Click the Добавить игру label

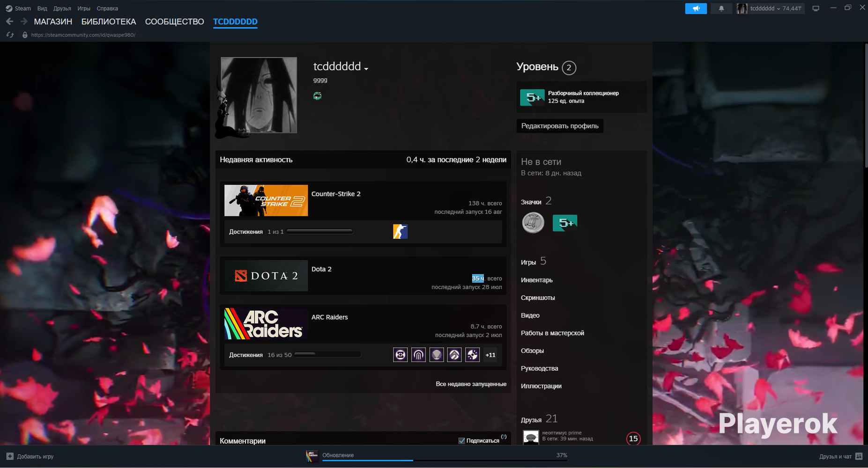[x=35, y=456]
